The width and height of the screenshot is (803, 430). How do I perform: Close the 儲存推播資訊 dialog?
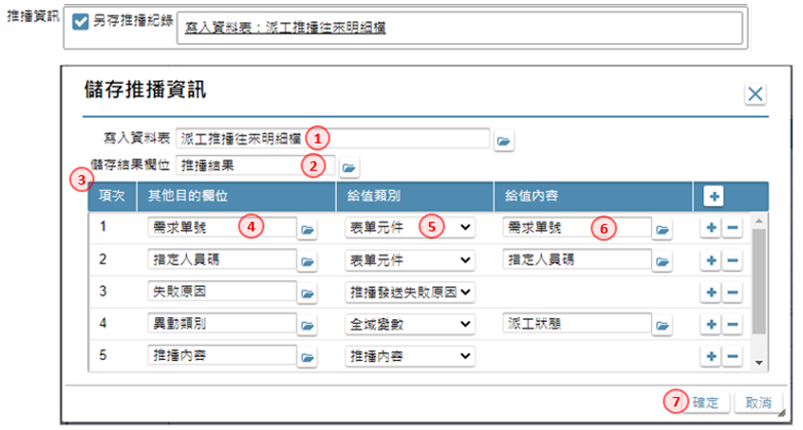point(755,94)
